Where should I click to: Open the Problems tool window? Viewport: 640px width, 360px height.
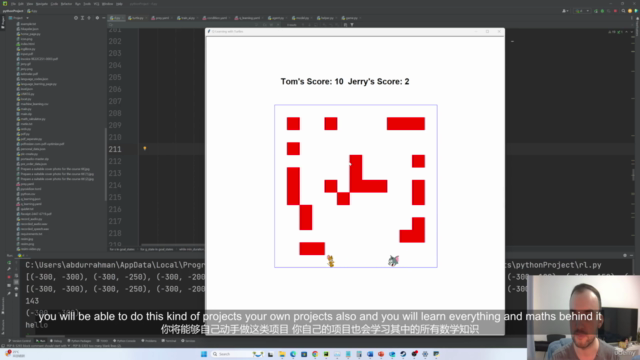[149, 341]
